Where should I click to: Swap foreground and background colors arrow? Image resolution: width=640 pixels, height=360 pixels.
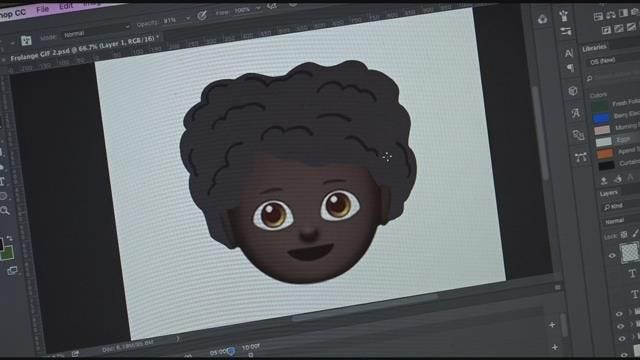[x=9, y=238]
